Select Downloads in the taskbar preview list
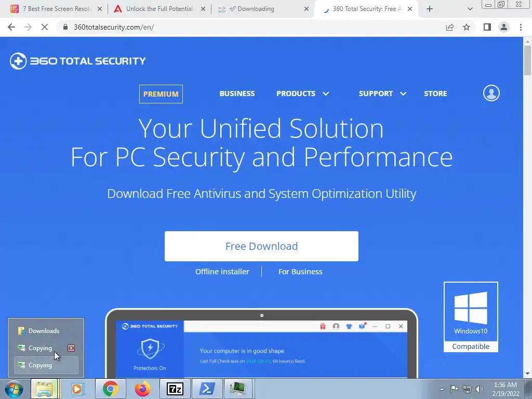Viewport: 532px width, 399px height. coord(46,331)
